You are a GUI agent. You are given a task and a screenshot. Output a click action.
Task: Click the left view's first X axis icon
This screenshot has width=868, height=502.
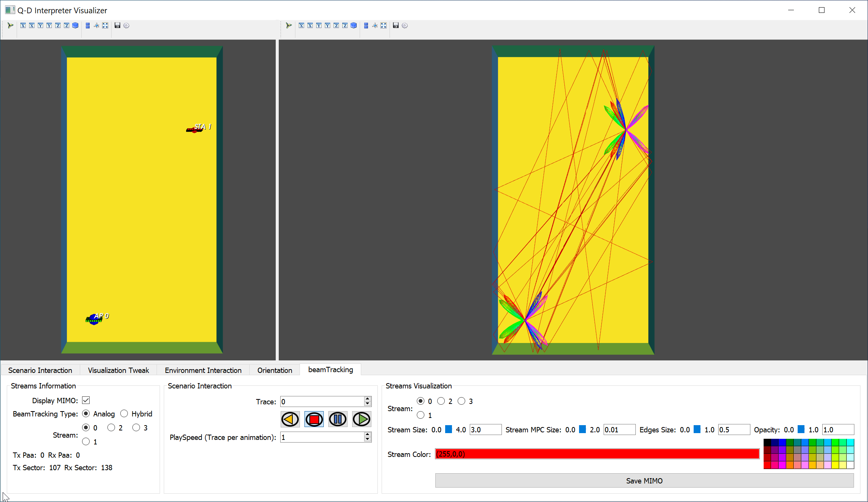pyautogui.click(x=23, y=25)
